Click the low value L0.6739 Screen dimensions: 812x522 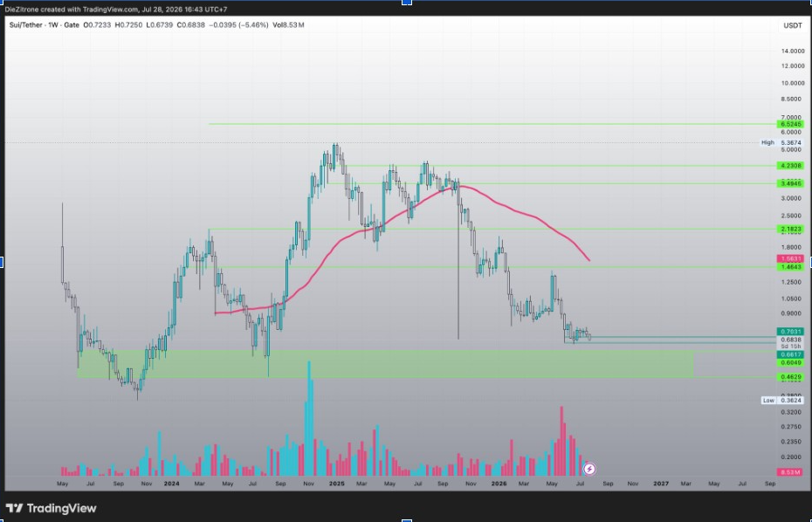click(x=160, y=24)
